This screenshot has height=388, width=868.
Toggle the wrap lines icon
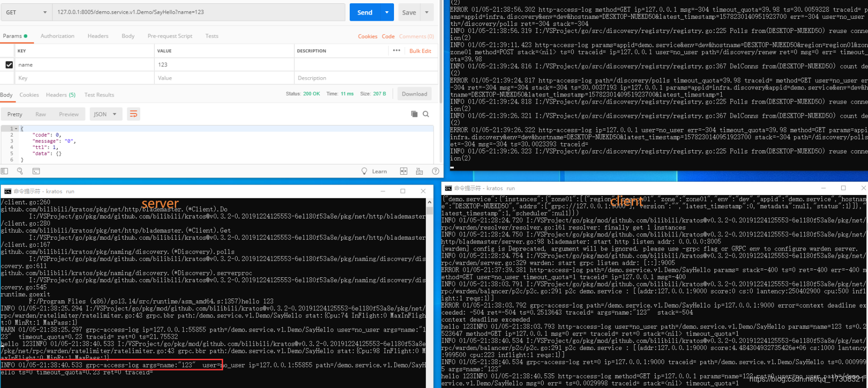pyautogui.click(x=134, y=114)
